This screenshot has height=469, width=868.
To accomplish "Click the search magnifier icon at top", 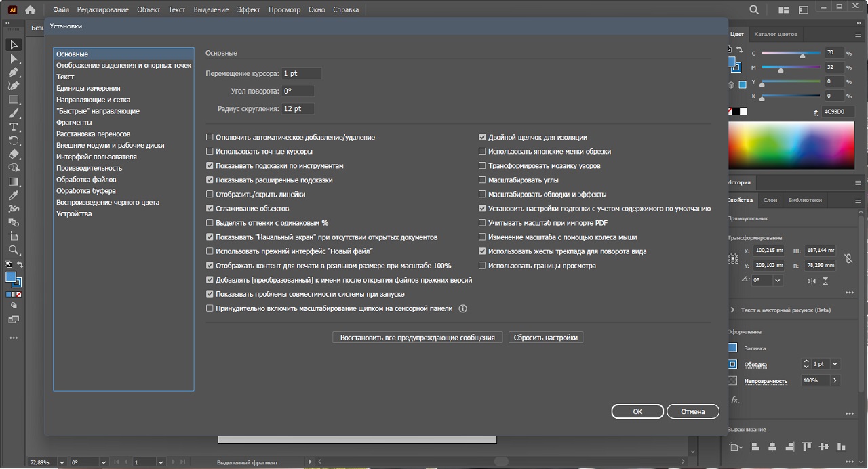I will tap(754, 10).
